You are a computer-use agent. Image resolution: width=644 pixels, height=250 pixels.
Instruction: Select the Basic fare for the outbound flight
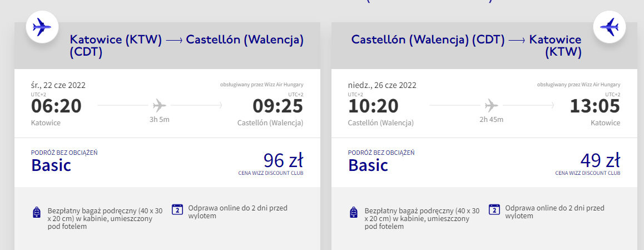click(51, 165)
